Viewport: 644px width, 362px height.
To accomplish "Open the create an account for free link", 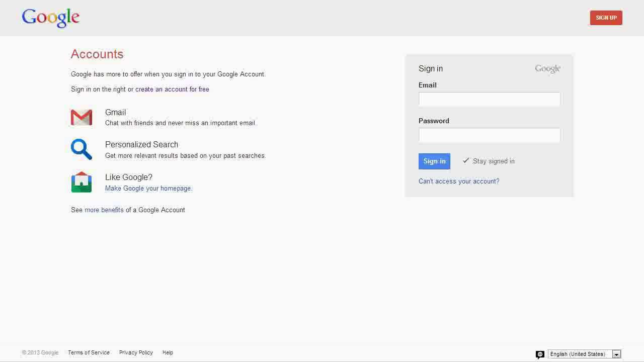I will point(172,89).
